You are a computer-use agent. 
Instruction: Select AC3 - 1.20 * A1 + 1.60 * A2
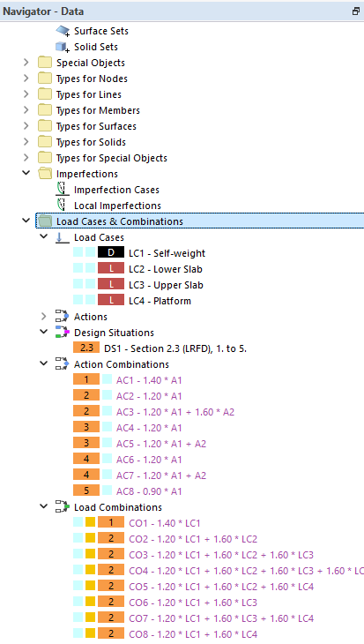pos(175,412)
